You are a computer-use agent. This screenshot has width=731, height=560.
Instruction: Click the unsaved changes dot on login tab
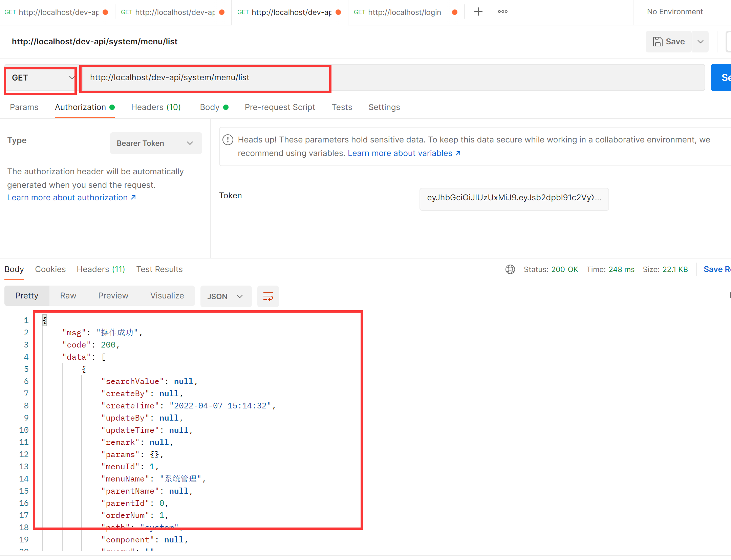coord(454,12)
